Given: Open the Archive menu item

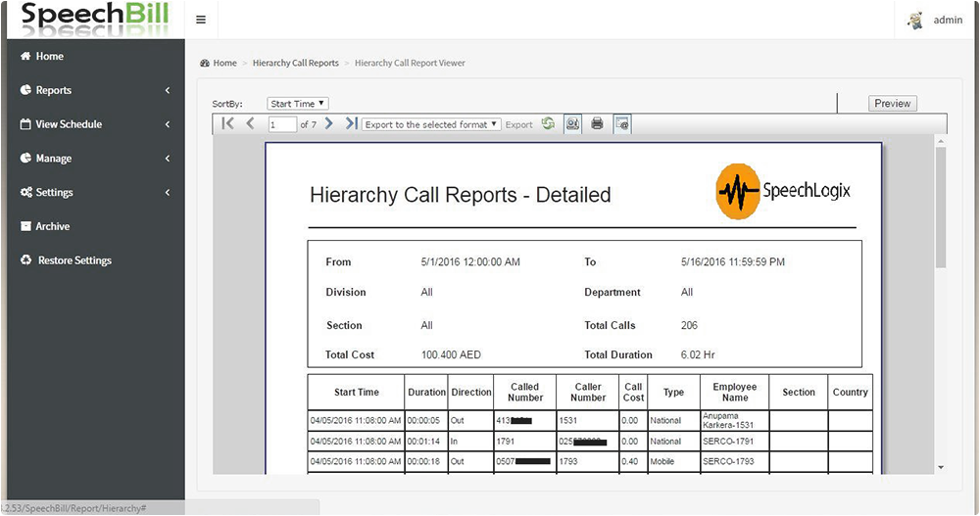Looking at the screenshot, I should (x=53, y=226).
